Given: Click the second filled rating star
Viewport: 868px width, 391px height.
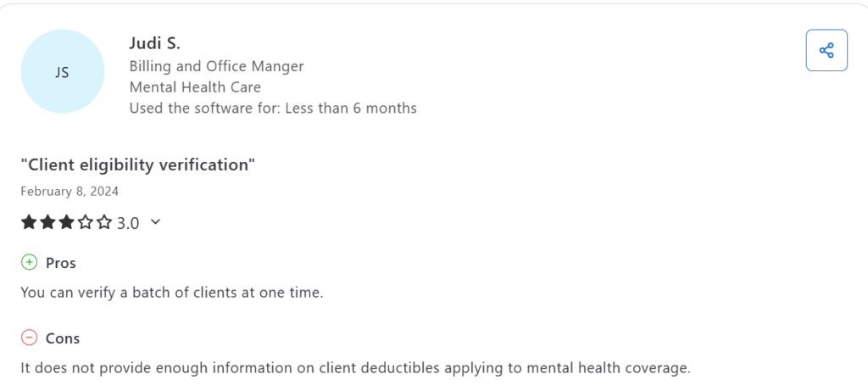Looking at the screenshot, I should tap(47, 223).
